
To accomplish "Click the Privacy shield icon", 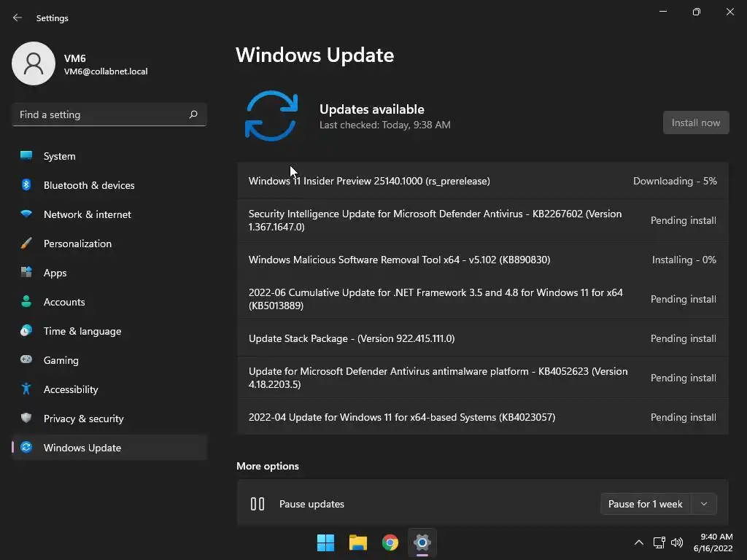I will click(x=26, y=418).
